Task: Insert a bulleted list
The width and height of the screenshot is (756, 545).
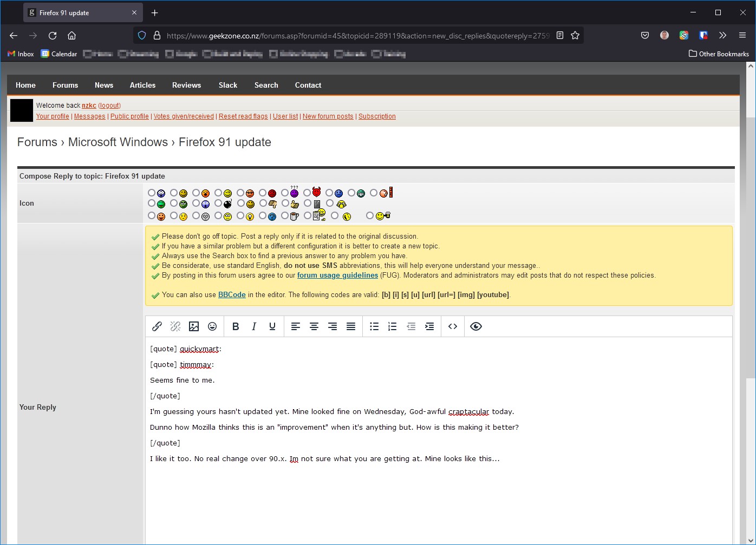Action: pyautogui.click(x=374, y=326)
